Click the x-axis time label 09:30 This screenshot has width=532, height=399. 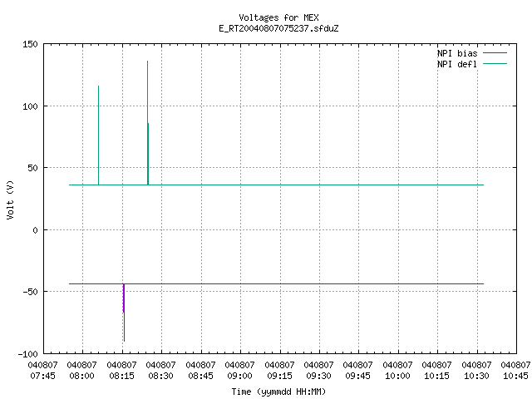(318, 376)
